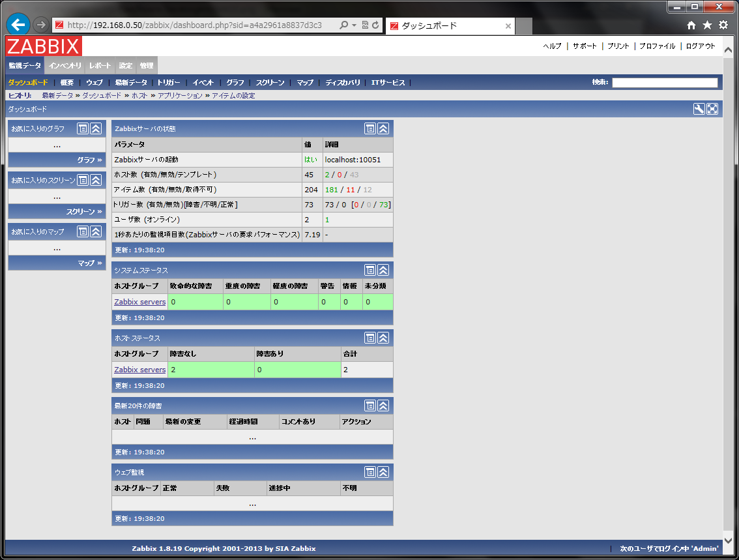This screenshot has height=560, width=739.
Task: Open the トリガー submenu item
Action: tap(169, 83)
